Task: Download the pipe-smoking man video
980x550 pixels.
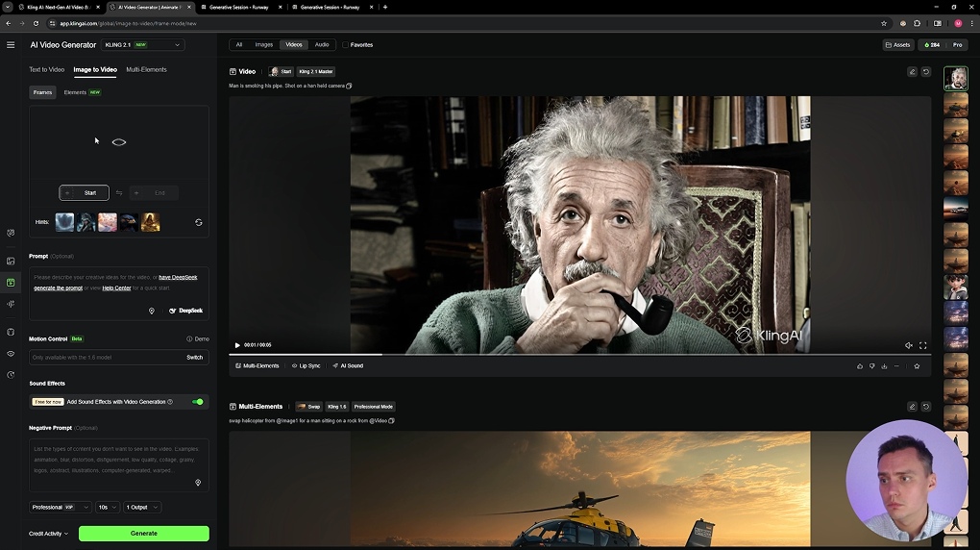Action: click(884, 366)
